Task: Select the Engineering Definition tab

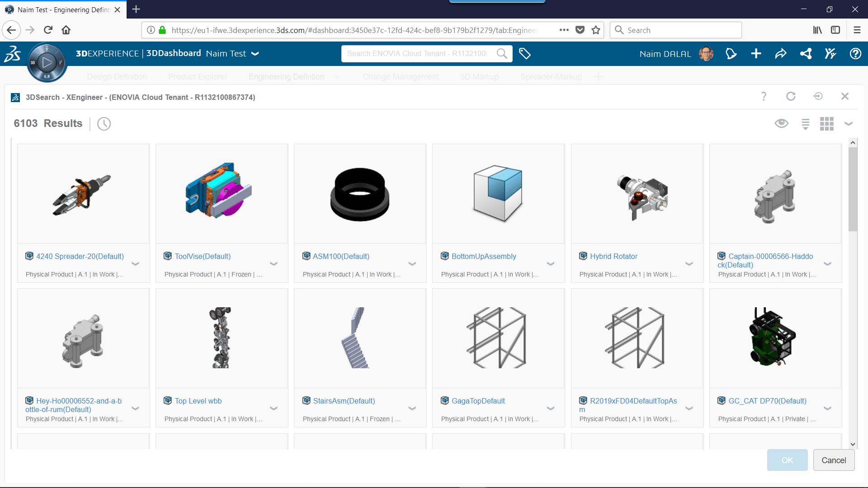Action: (287, 77)
